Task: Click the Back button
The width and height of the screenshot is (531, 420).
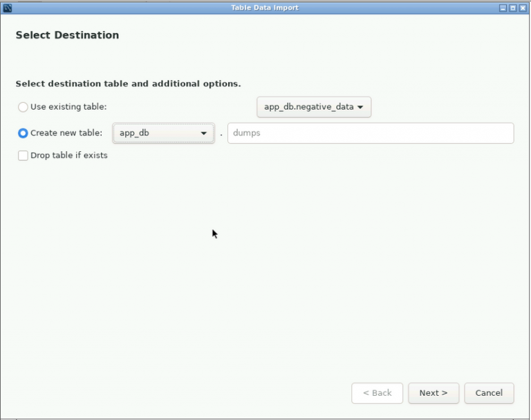Action: [377, 393]
